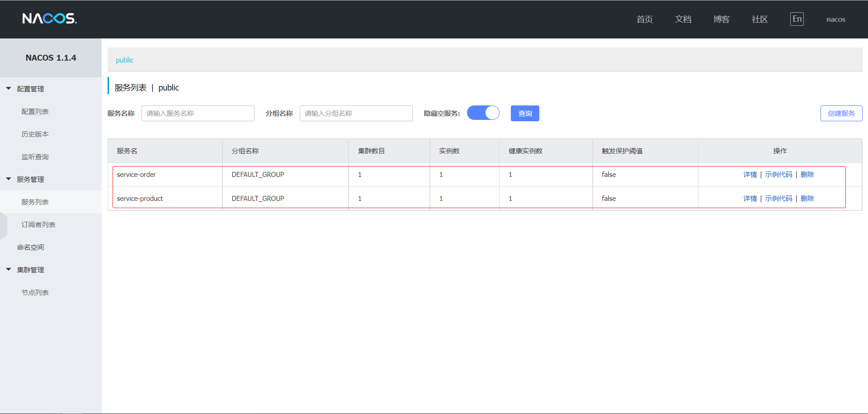The width and height of the screenshot is (868, 414).
Task: Click the 查询 search button
Action: coord(525,113)
